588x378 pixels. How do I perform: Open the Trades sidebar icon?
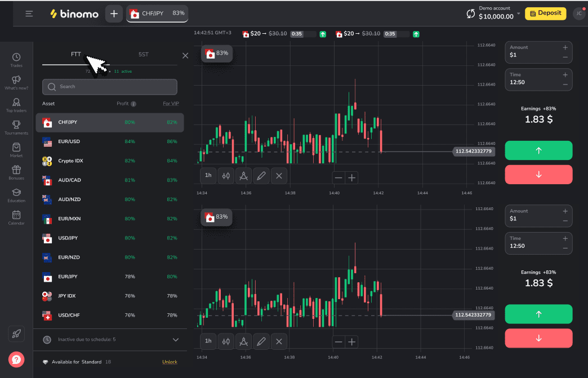click(x=16, y=57)
